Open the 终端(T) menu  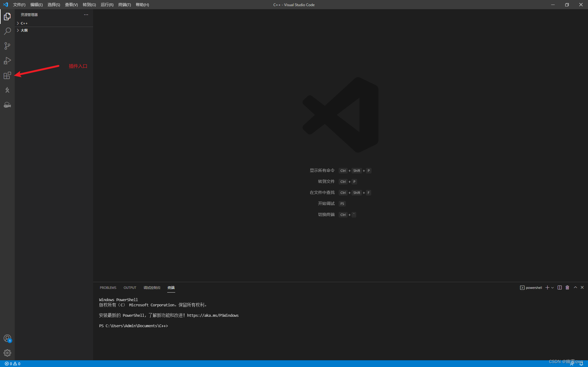pyautogui.click(x=124, y=5)
